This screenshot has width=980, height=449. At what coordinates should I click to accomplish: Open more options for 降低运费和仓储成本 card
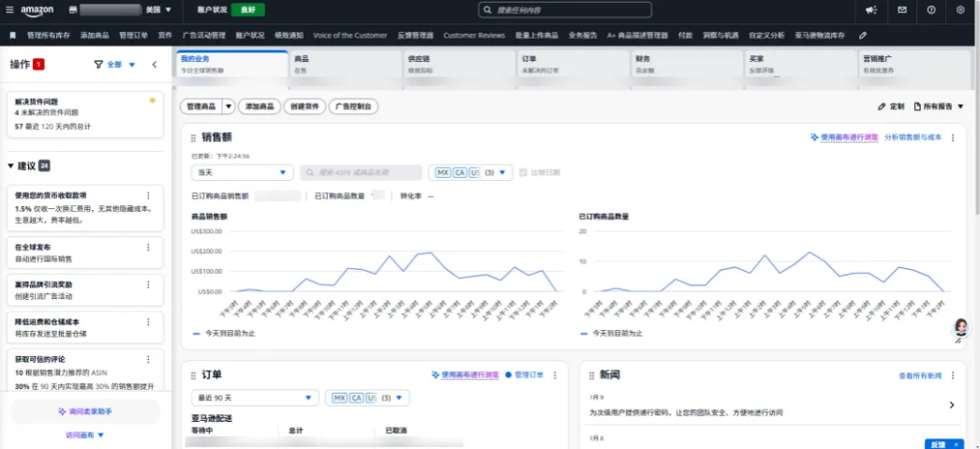coord(148,322)
